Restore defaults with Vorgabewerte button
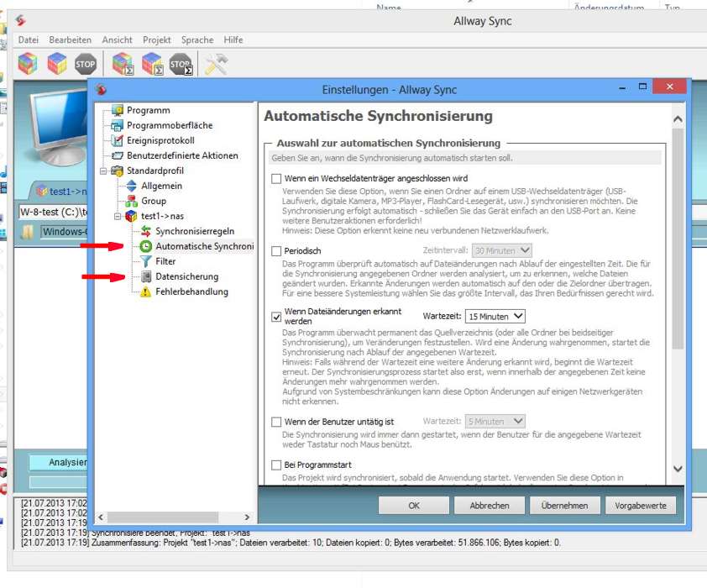This screenshot has width=707, height=588. tap(641, 506)
